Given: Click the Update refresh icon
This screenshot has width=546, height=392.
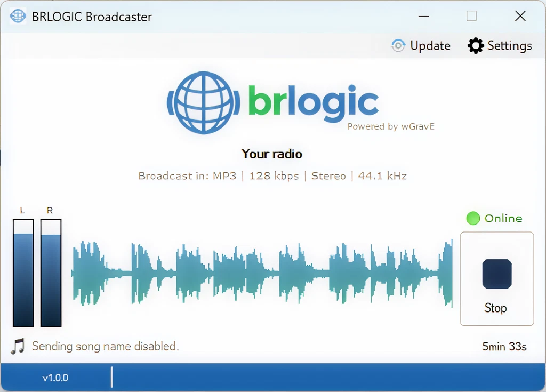Looking at the screenshot, I should click(398, 46).
